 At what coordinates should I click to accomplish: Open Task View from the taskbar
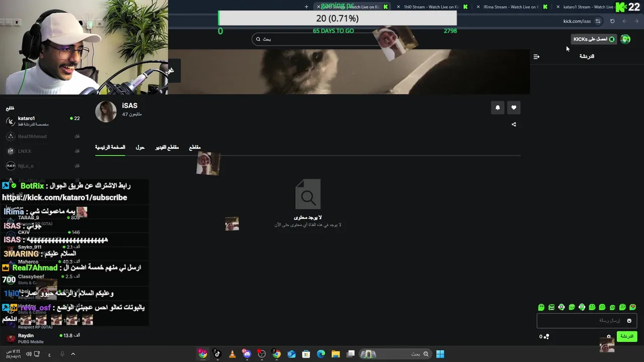(351, 354)
